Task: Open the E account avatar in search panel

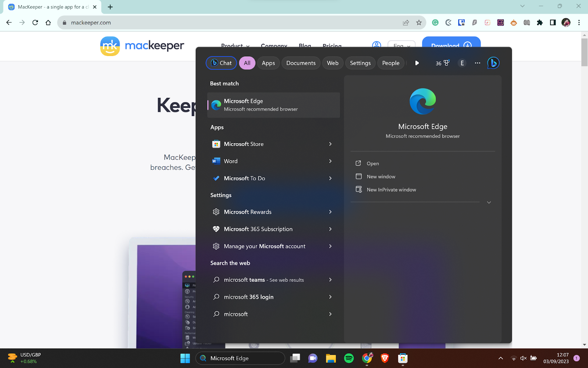Action: point(462,63)
